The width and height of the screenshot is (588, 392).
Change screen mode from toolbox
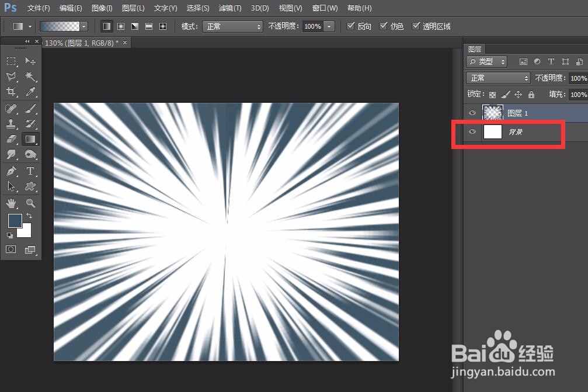pos(30,250)
